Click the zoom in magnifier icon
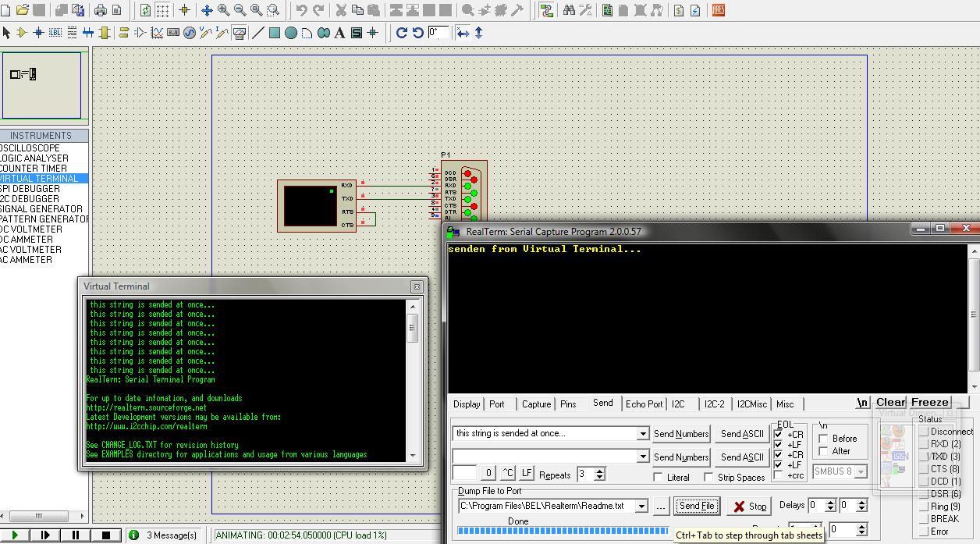Viewport: 980px width, 544px height. 224,10
